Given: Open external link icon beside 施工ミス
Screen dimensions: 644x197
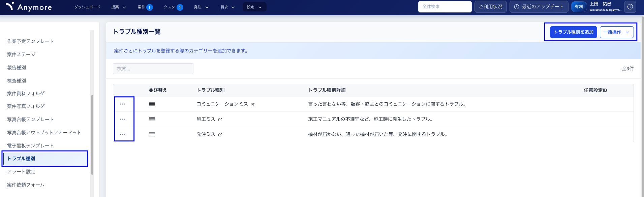Looking at the screenshot, I should tap(220, 120).
